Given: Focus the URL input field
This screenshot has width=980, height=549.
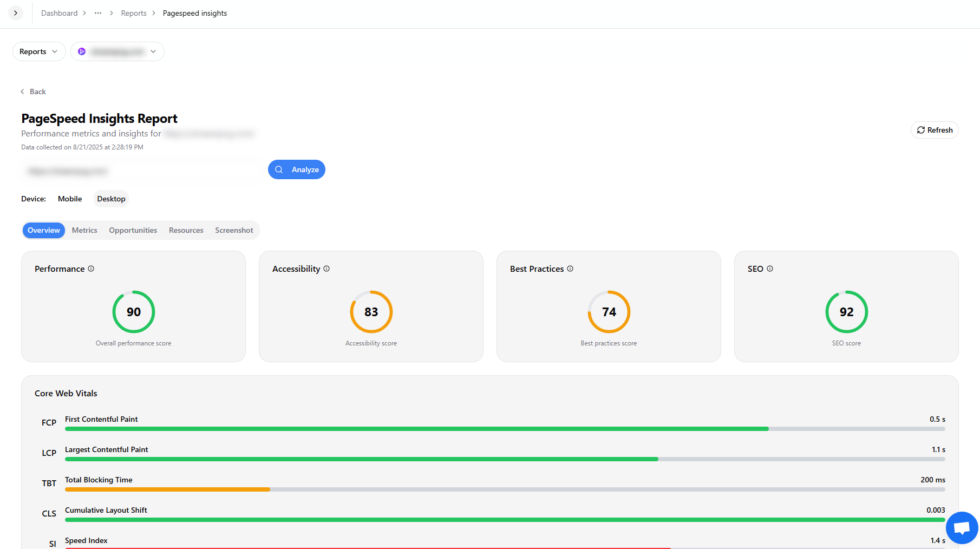Looking at the screenshot, I should click(142, 171).
